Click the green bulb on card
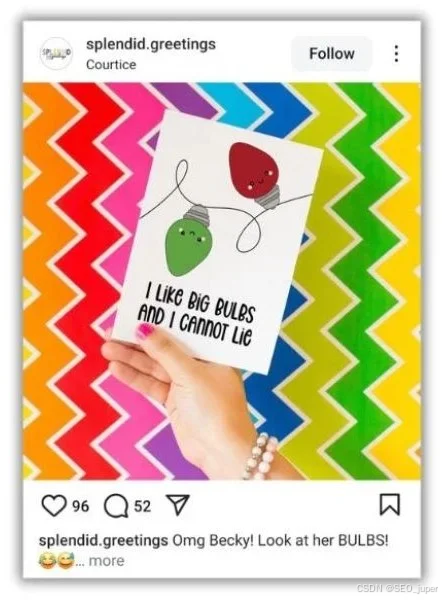This screenshot has width=442, height=600. (189, 241)
